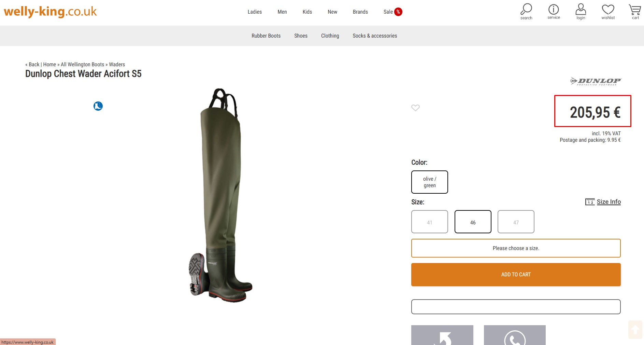
Task: Select olive / green color option
Action: (430, 182)
